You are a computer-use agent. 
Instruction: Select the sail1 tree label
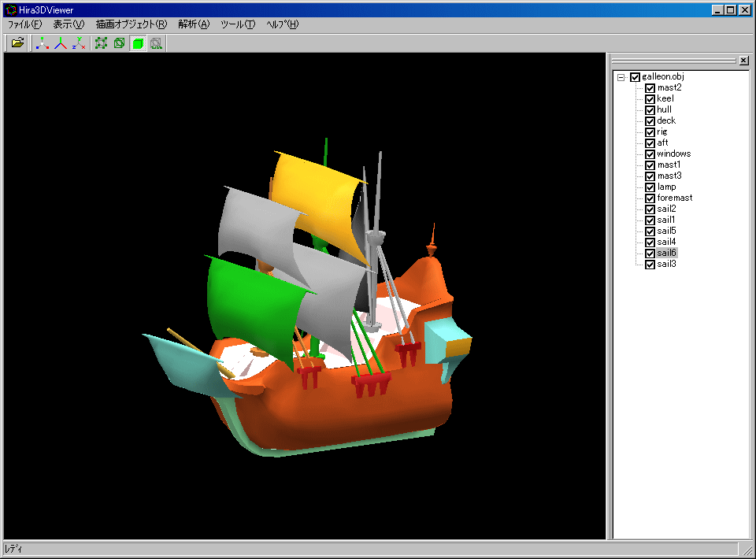[x=666, y=220]
